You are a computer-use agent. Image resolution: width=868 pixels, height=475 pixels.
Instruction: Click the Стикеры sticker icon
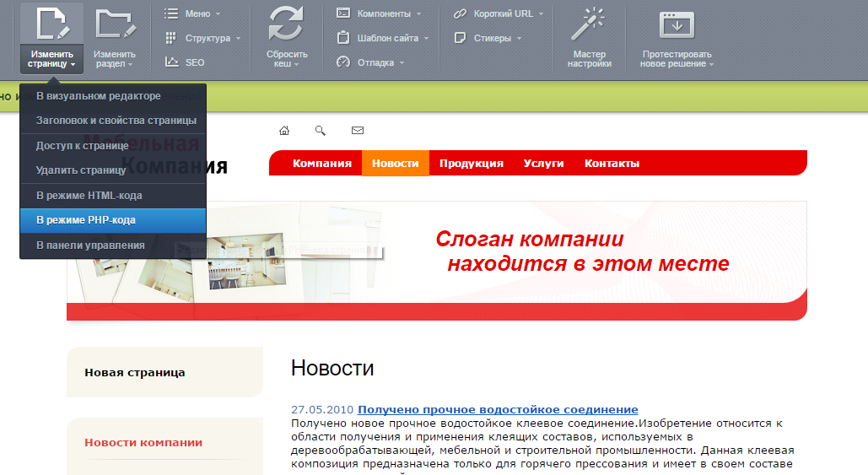460,38
